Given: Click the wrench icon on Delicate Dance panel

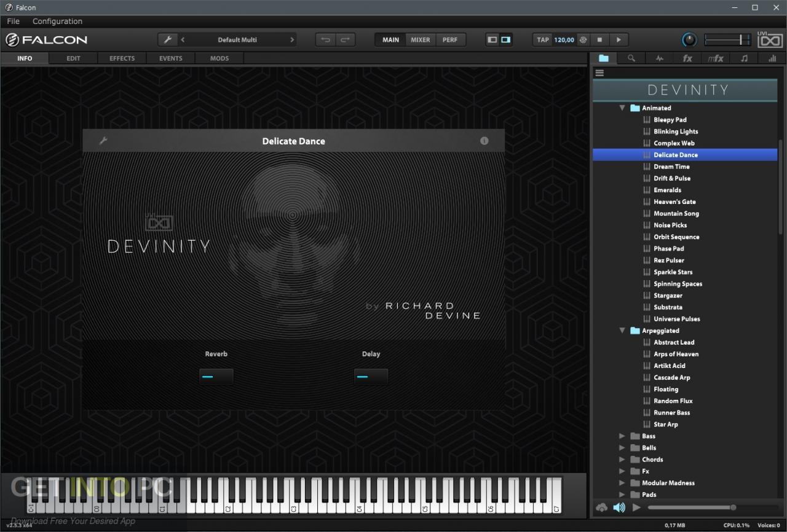Looking at the screenshot, I should (x=103, y=141).
